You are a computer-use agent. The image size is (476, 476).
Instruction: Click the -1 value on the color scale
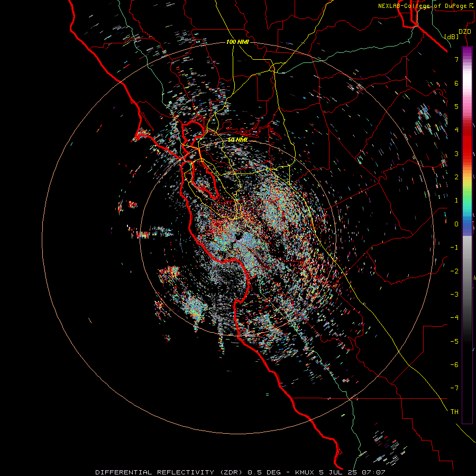(x=454, y=248)
